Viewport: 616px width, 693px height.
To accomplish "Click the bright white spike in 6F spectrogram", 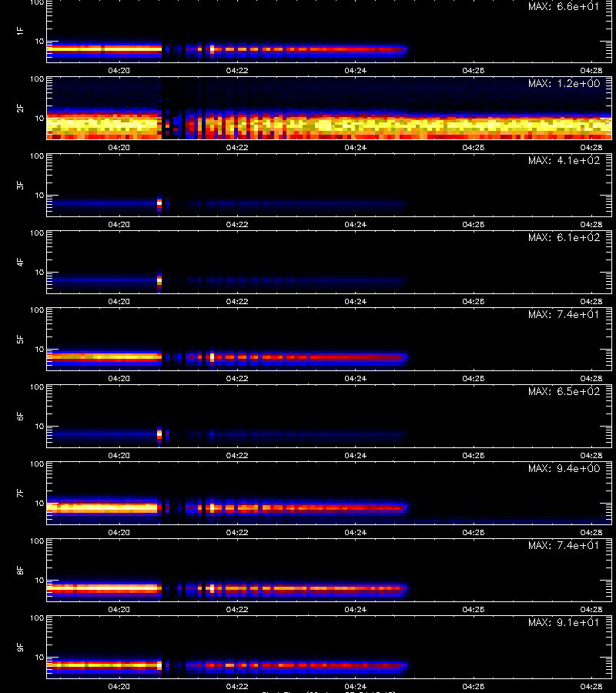I will pos(159,434).
